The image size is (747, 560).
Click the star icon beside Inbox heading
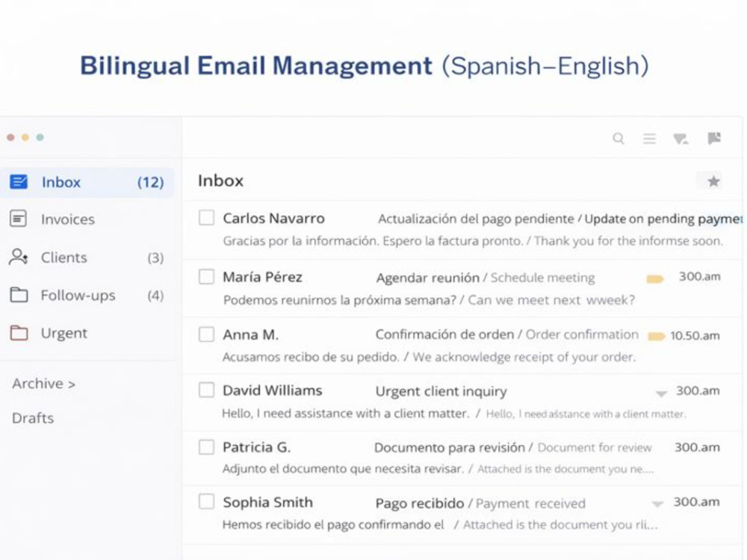tap(713, 181)
